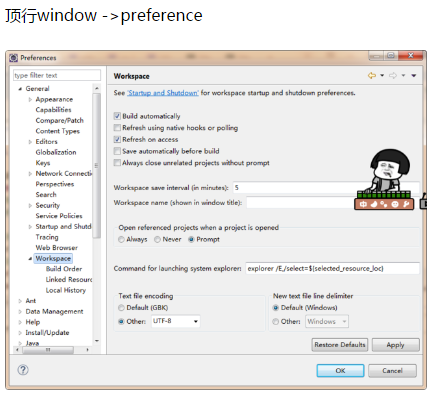Image resolution: width=446 pixels, height=395 pixels.
Task: Select Capabilities in the tree
Action: tap(53, 110)
